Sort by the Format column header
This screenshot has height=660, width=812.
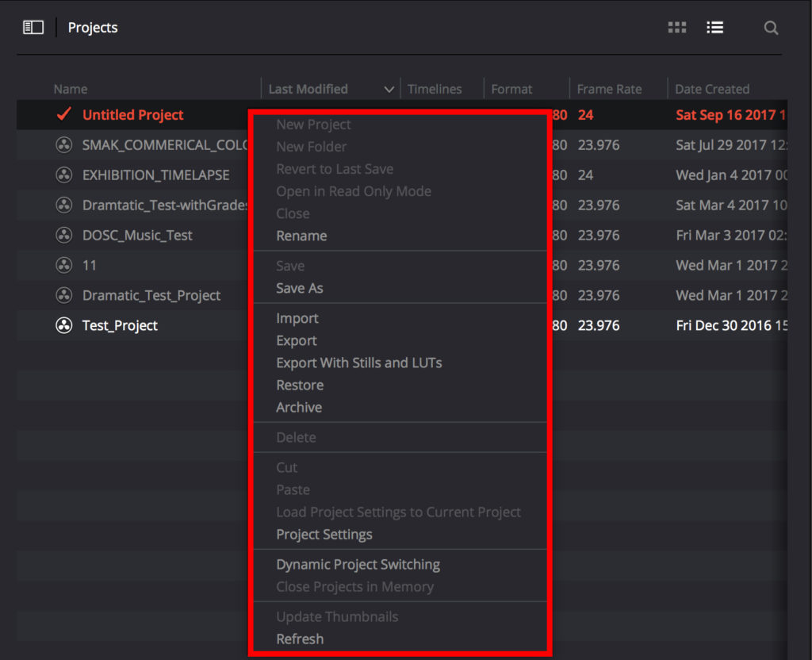coord(511,89)
